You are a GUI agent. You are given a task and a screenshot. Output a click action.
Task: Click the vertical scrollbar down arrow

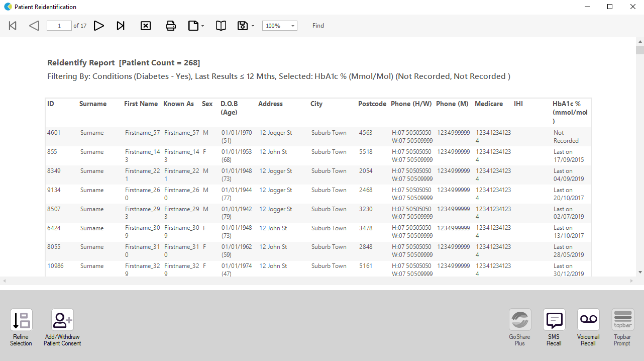[x=640, y=272]
